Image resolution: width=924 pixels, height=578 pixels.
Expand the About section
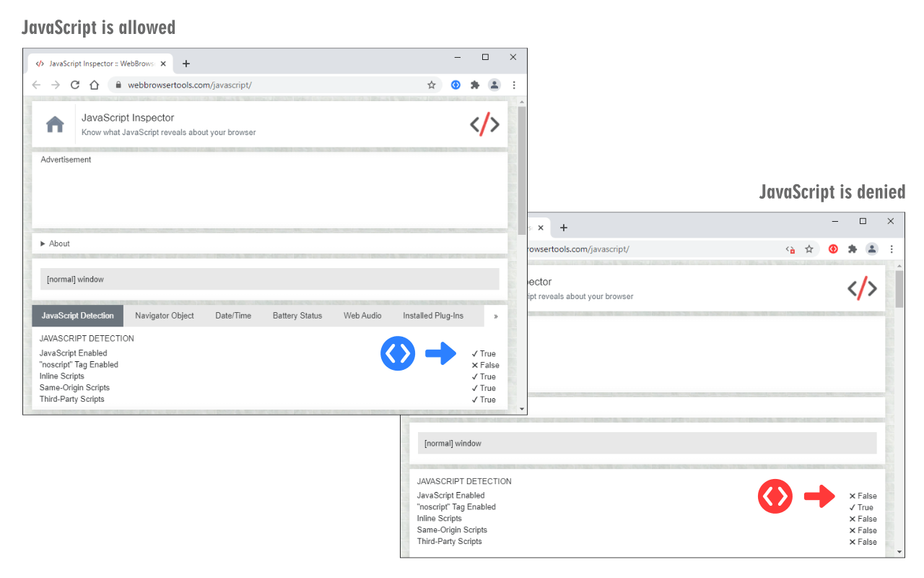(56, 243)
